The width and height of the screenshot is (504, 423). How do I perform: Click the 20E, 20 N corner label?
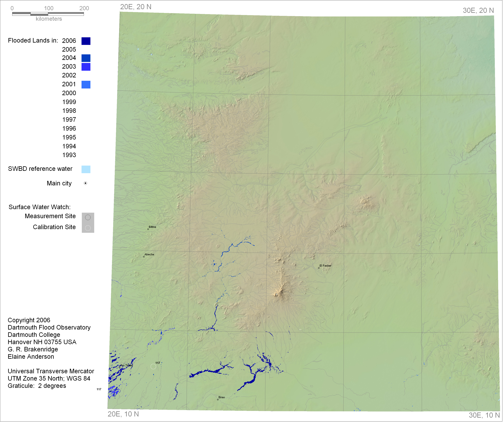tap(136, 7)
